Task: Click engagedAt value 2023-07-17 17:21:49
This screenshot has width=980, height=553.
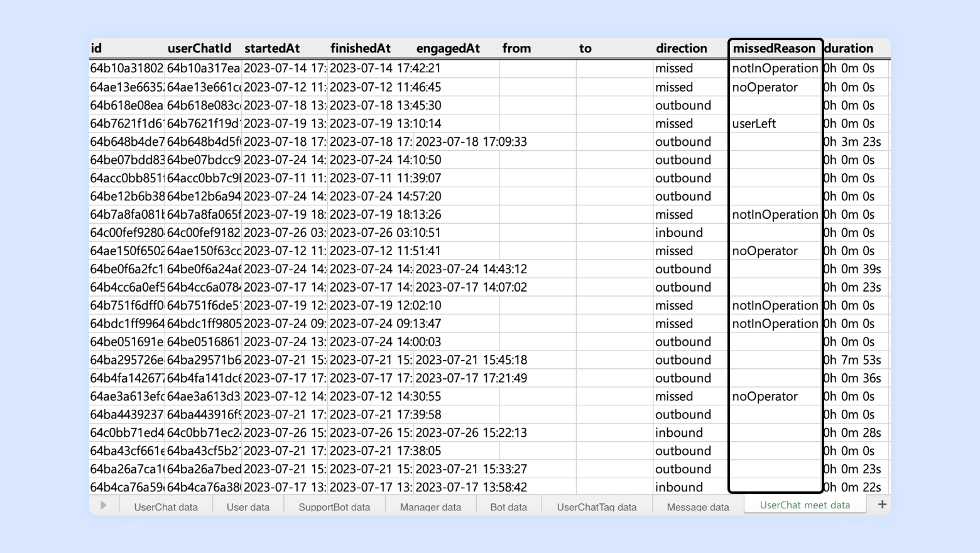Action: click(471, 378)
